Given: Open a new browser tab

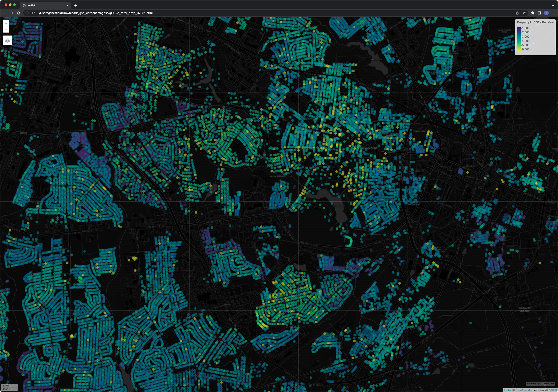Looking at the screenshot, I should pyautogui.click(x=75, y=5).
